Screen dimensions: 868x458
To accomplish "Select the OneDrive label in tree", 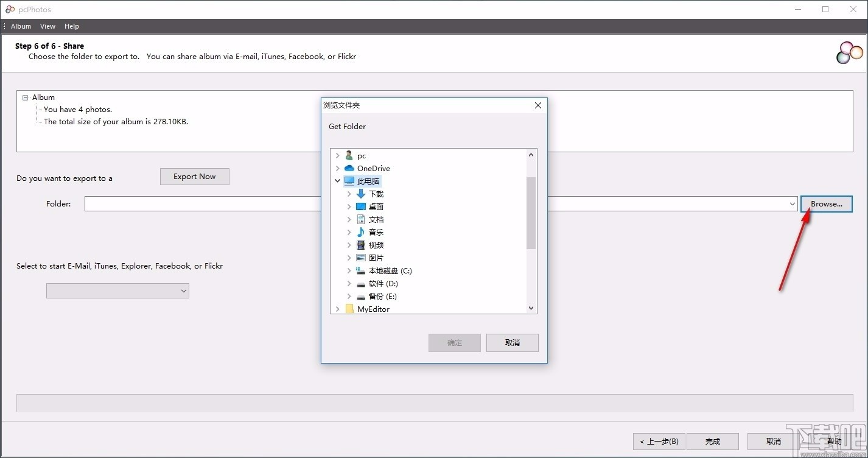I will pos(374,169).
